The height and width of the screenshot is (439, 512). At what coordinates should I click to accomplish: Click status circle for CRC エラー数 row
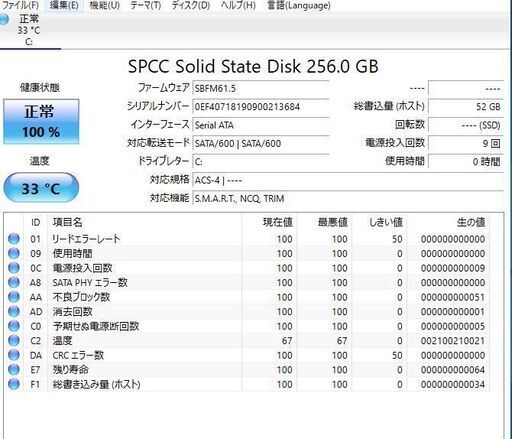pos(14,355)
